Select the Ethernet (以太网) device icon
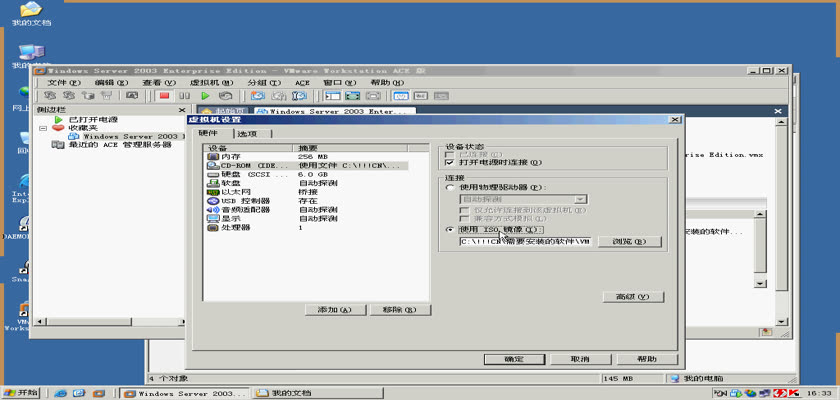The width and height of the screenshot is (840, 400). point(213,192)
